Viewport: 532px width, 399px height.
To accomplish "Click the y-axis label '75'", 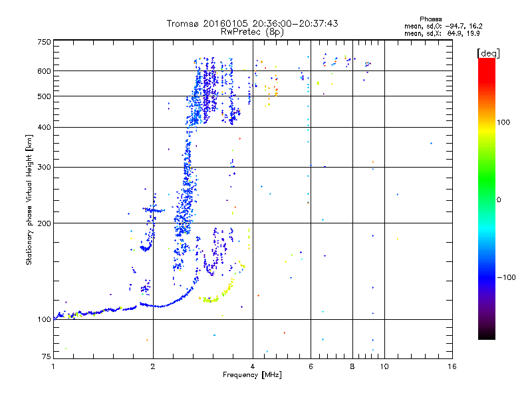I will pyautogui.click(x=47, y=356).
